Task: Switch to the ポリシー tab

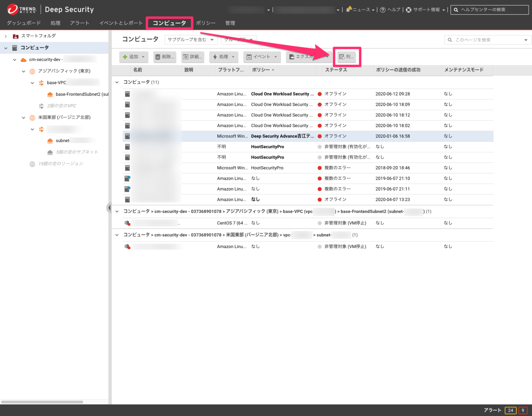Action: (206, 23)
